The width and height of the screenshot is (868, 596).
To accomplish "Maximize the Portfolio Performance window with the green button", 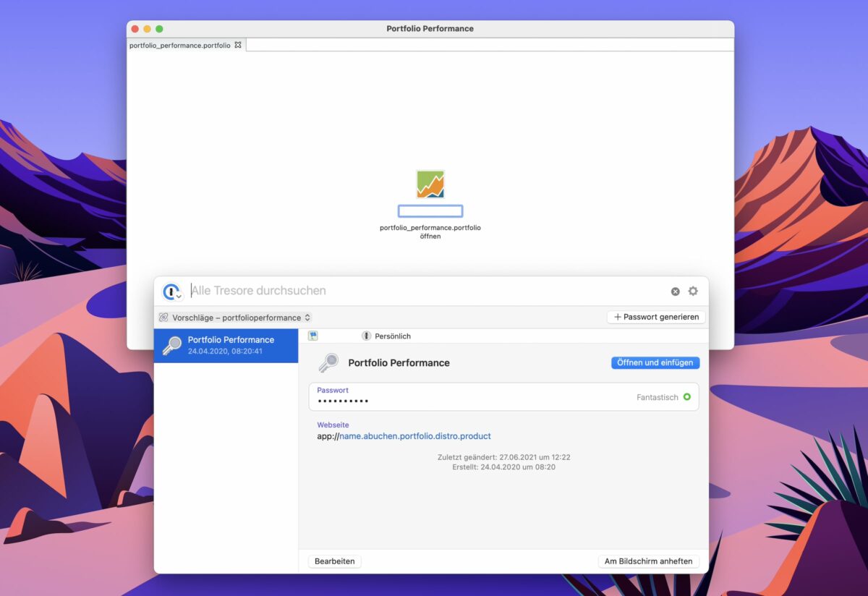I will tap(159, 29).
